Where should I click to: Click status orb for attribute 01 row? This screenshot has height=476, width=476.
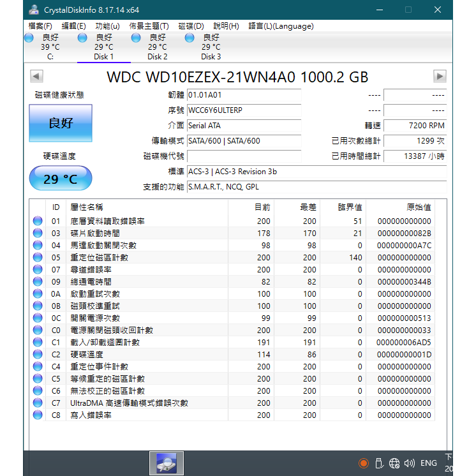point(38,221)
